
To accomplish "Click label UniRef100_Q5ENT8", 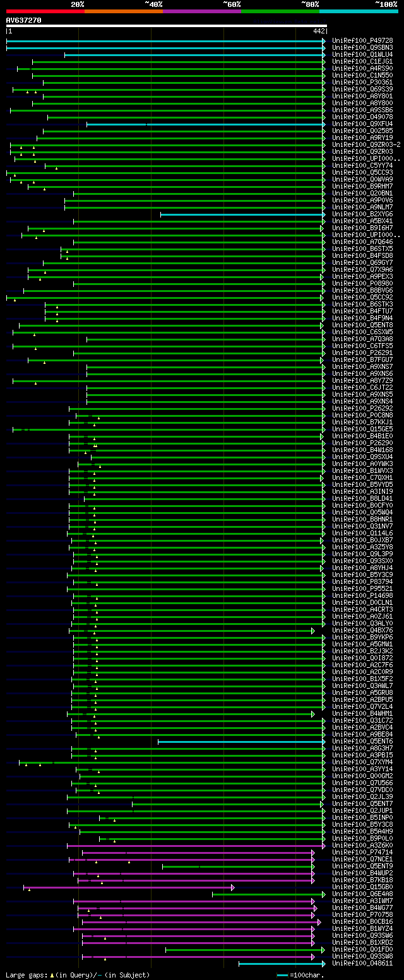I will (362, 325).
